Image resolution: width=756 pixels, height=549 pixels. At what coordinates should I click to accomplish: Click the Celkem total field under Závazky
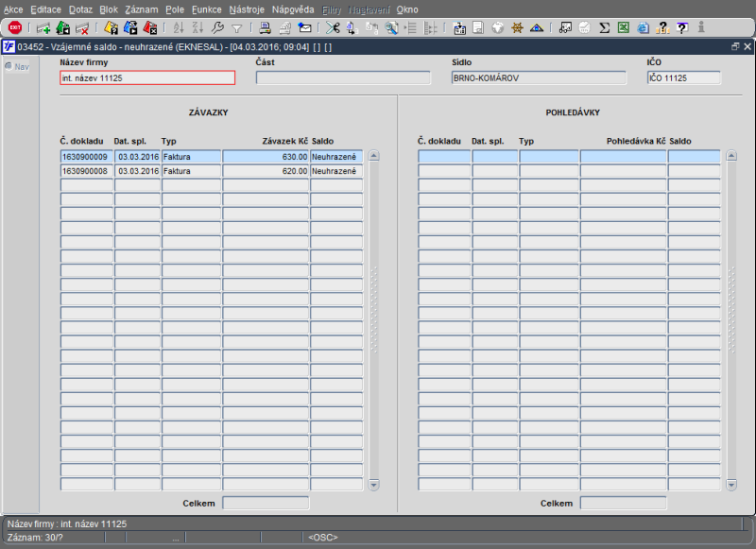[266, 504]
